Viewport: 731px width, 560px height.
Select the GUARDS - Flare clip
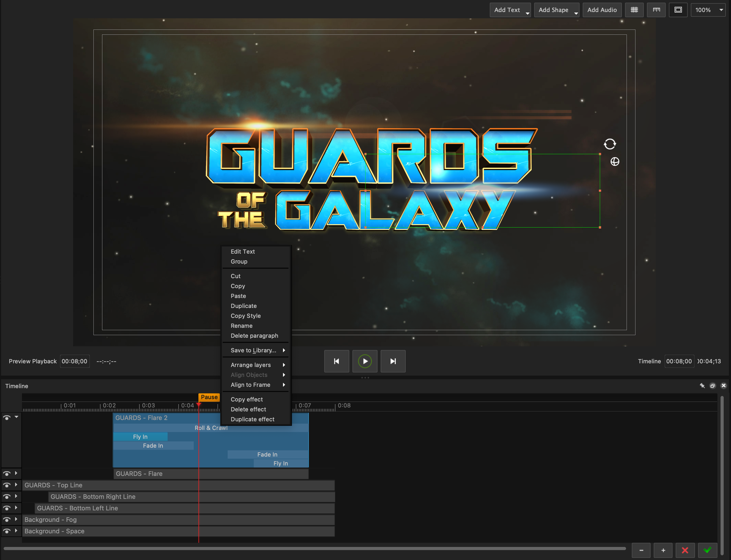click(x=211, y=474)
